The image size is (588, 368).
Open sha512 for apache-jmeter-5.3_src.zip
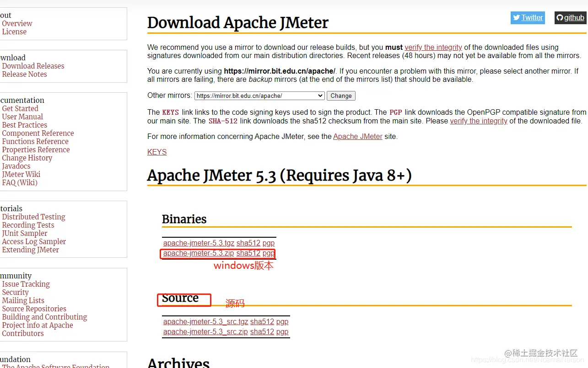(x=262, y=332)
